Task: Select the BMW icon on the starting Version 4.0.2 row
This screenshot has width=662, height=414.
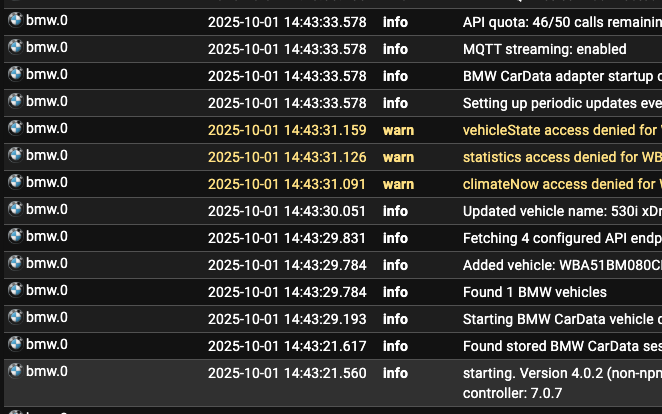Action: click(15, 371)
